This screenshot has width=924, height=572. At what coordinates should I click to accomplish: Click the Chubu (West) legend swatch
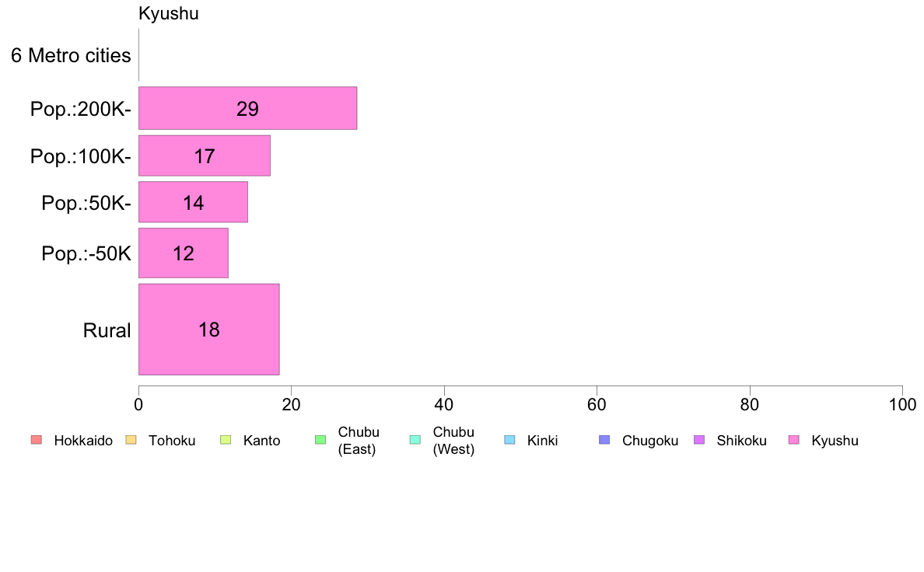pyautogui.click(x=415, y=440)
